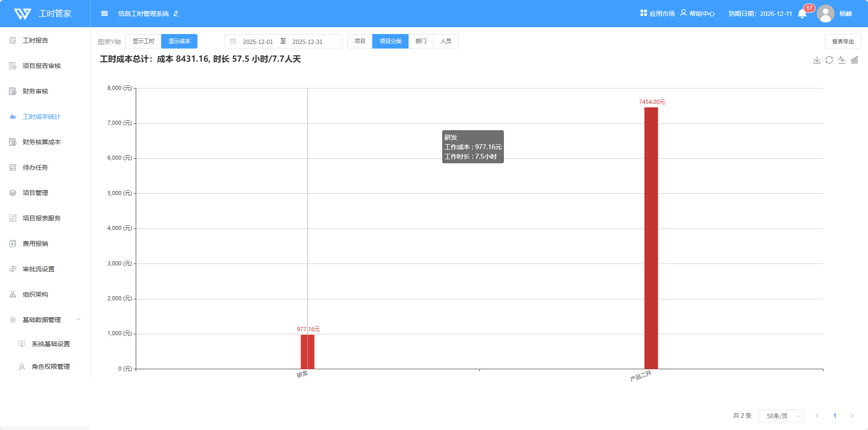Open the 50条/页 page size dropdown
Image resolution: width=868 pixels, height=430 pixels.
click(781, 416)
